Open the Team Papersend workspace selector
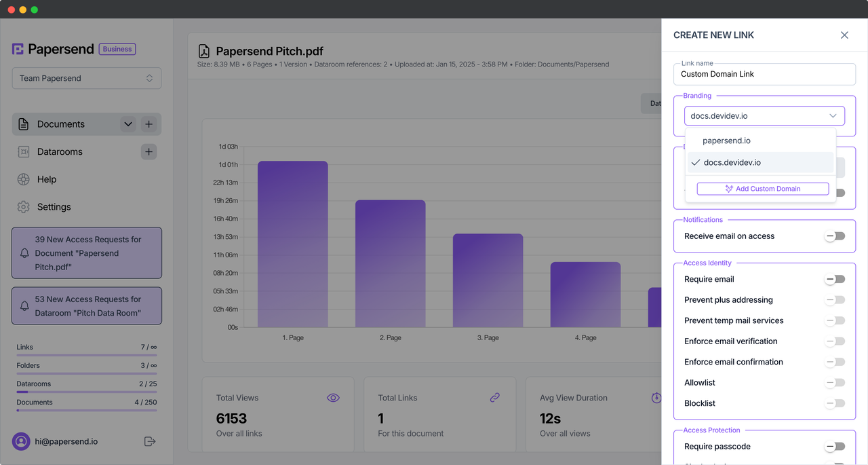 click(86, 78)
